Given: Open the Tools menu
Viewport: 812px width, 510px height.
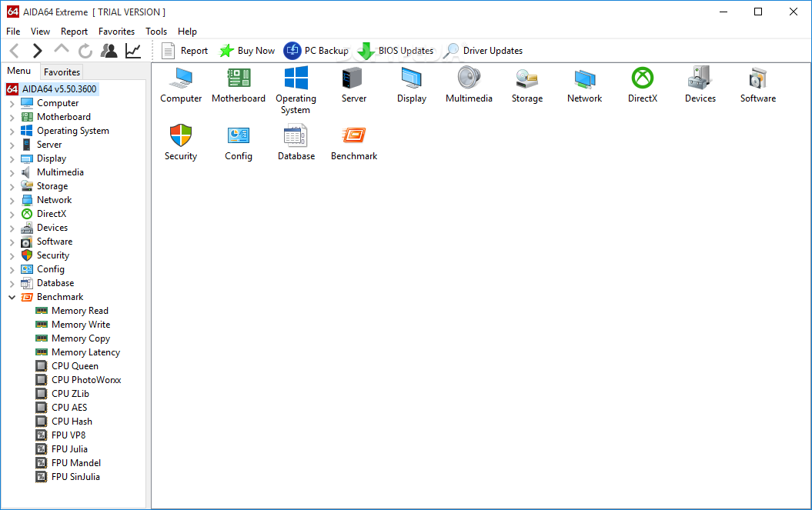Looking at the screenshot, I should [156, 32].
